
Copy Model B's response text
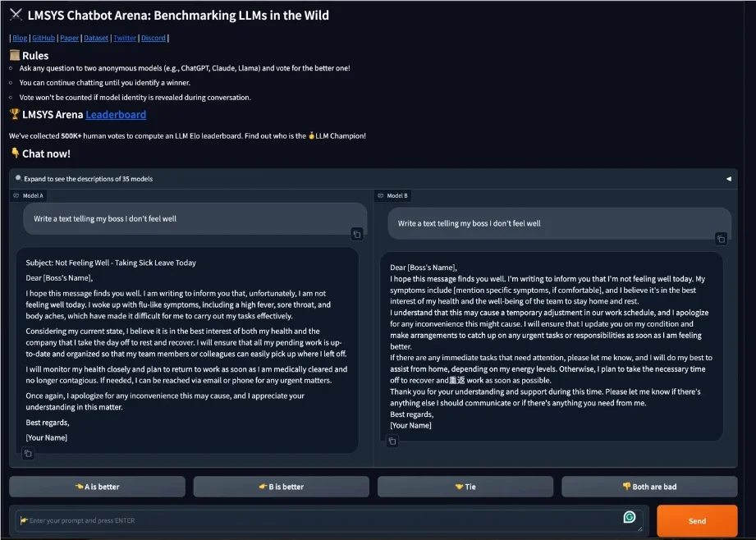[x=392, y=442]
